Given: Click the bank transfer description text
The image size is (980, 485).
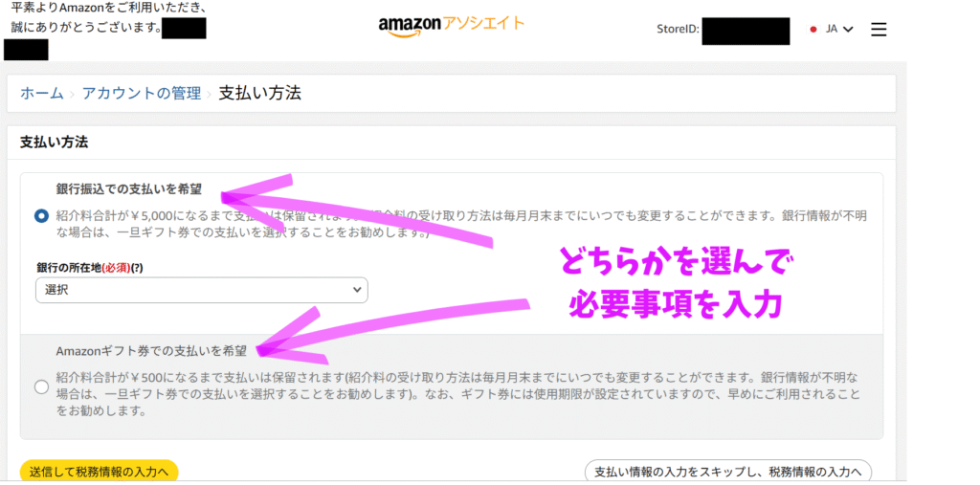Looking at the screenshot, I should 461,224.
